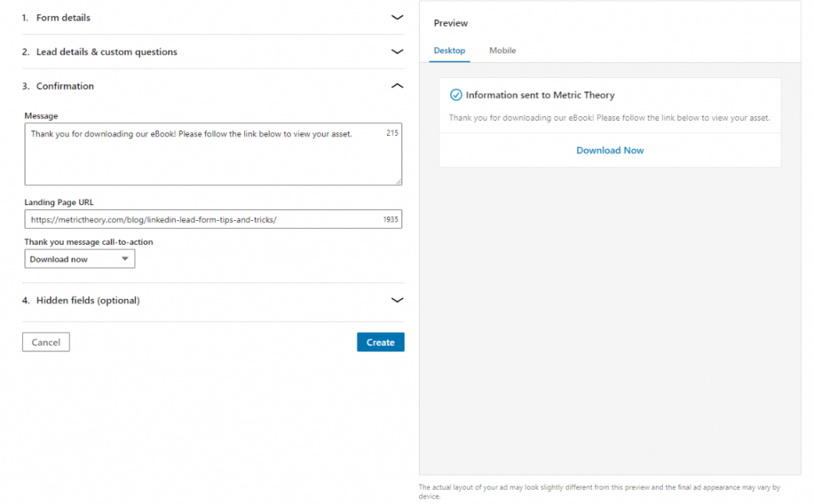This screenshot has width=814, height=504.
Task: Click the resize handle on the URL field
Action: point(397,226)
